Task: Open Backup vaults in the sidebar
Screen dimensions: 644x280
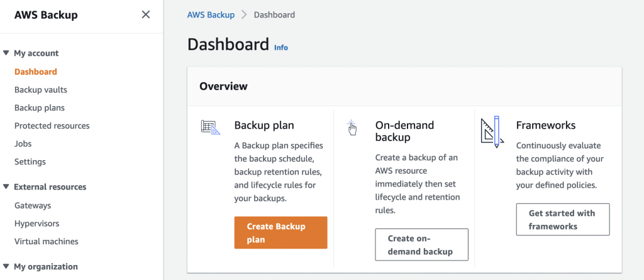Action: (41, 90)
